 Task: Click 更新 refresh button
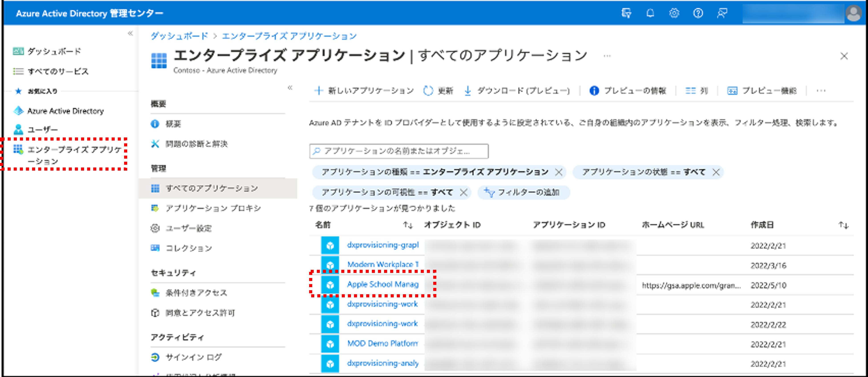point(438,91)
